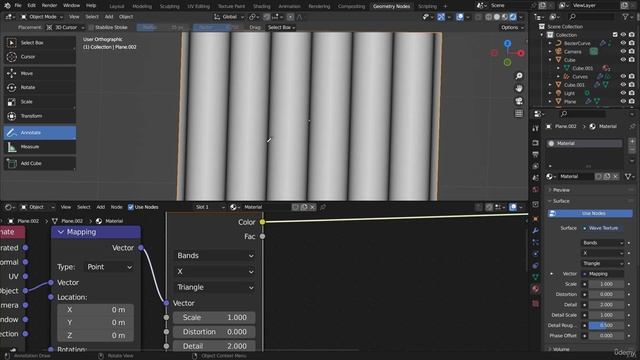
Task: Select the Add Cube tool
Action: [x=40, y=163]
